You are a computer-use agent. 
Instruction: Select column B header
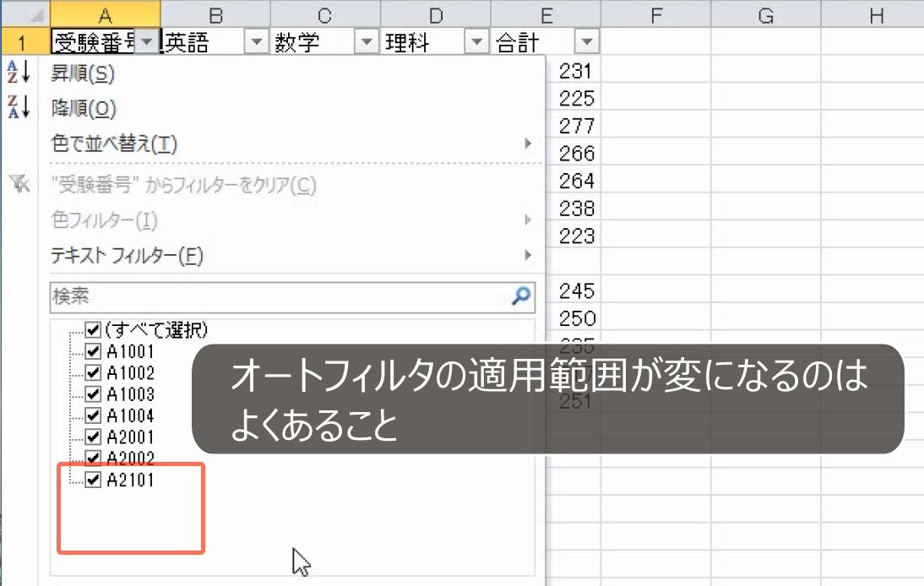(x=215, y=14)
